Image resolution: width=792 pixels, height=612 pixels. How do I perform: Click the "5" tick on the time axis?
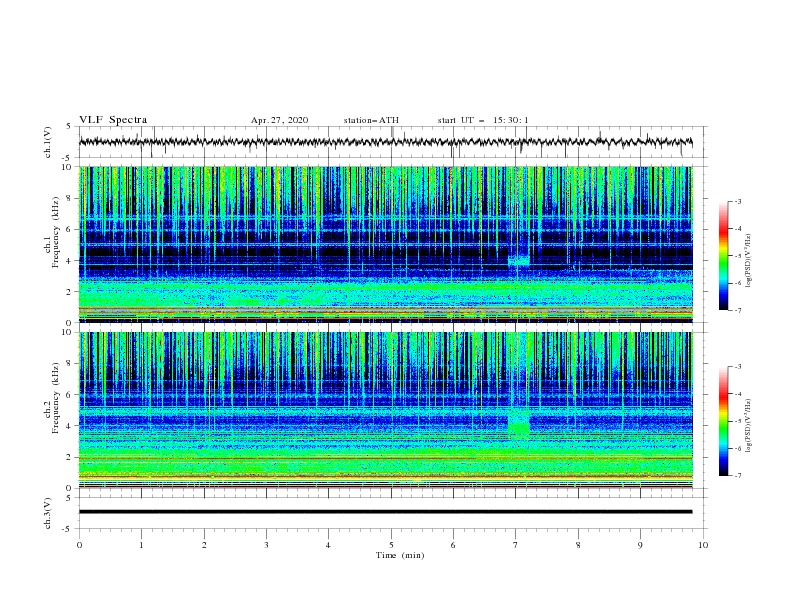391,545
